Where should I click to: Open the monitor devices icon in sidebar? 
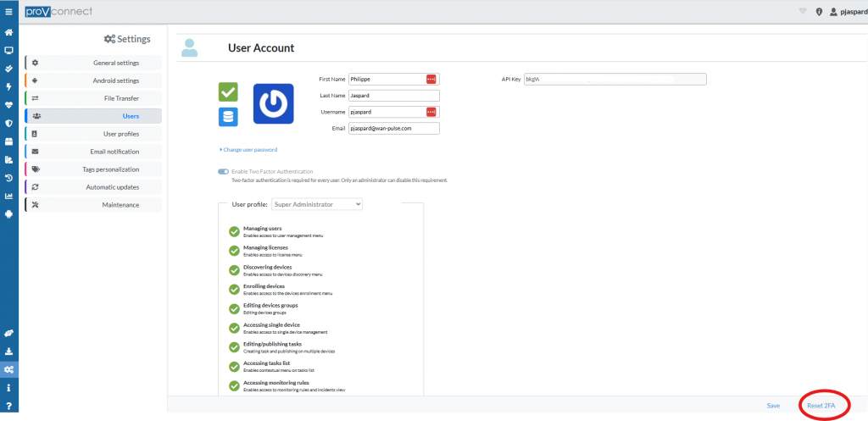(8, 50)
